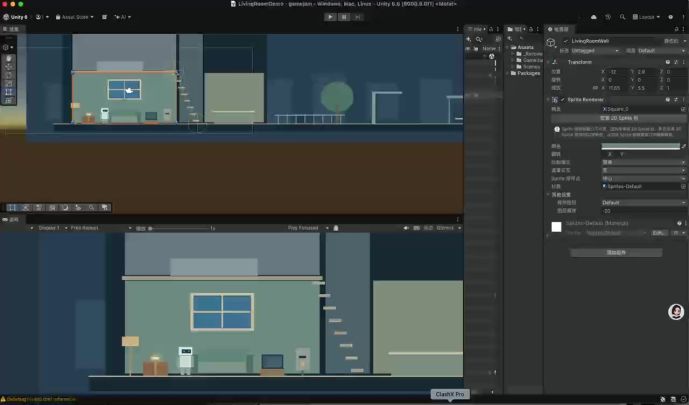Toggle scene visibility eye in Hierarchy

pyautogui.click(x=468, y=49)
